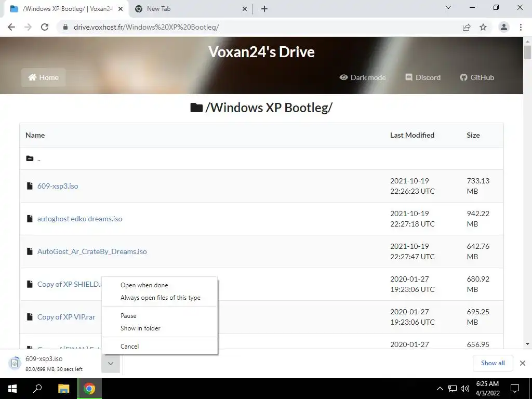Click the Size column header
The image size is (532, 399).
pyautogui.click(x=473, y=135)
